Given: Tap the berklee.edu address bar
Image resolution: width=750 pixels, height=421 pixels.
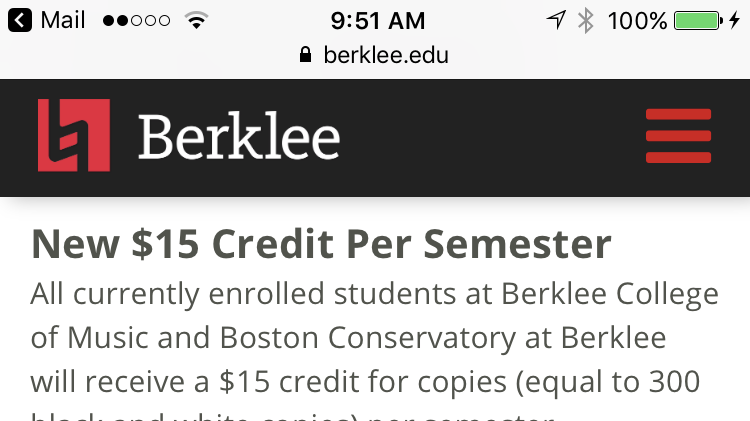Looking at the screenshot, I should [x=386, y=55].
